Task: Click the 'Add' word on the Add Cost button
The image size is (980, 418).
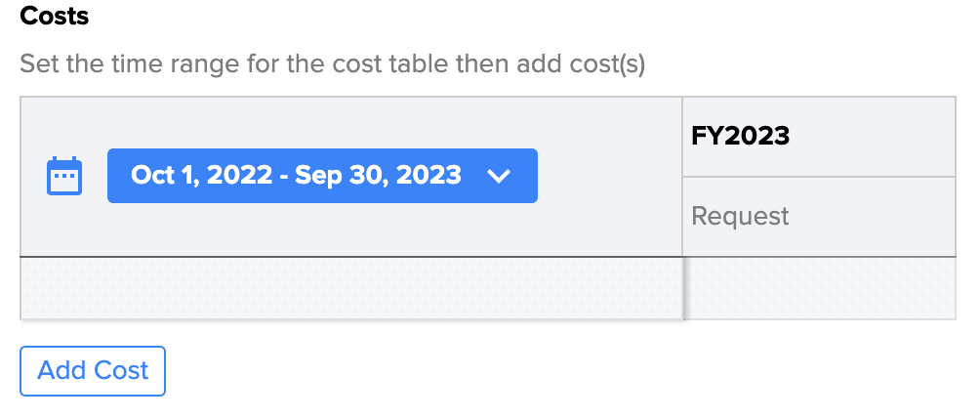Action: (x=60, y=370)
